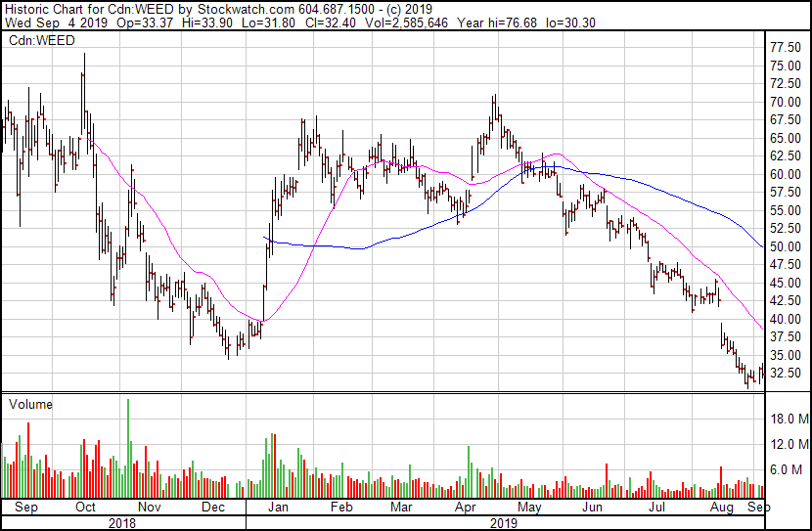Click the 'Jul' month label
This screenshot has width=812, height=531.
(x=656, y=507)
